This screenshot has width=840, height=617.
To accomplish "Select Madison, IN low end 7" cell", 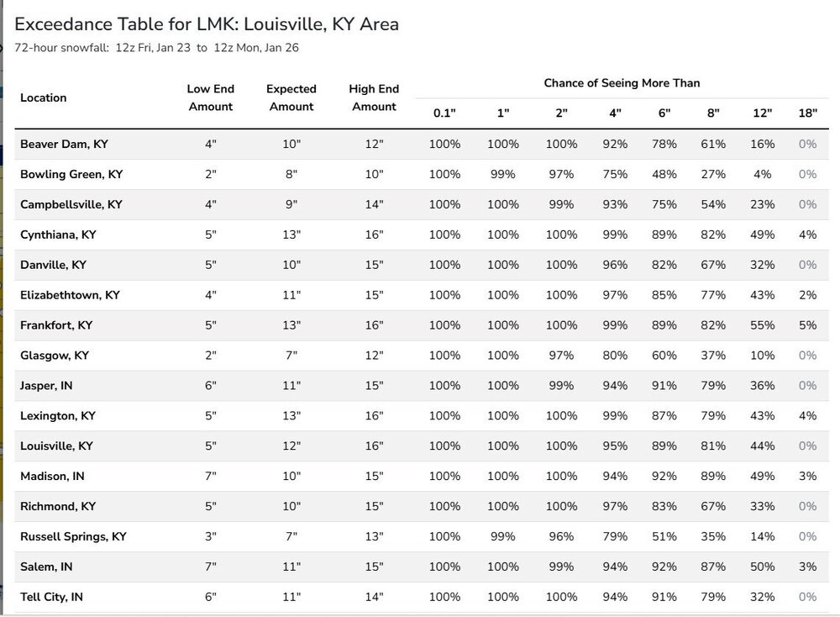I will coord(211,477).
